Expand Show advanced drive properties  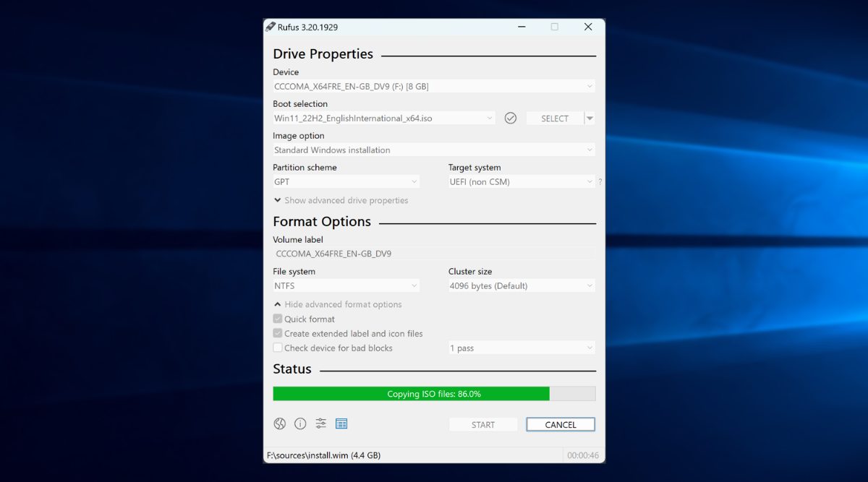[341, 200]
